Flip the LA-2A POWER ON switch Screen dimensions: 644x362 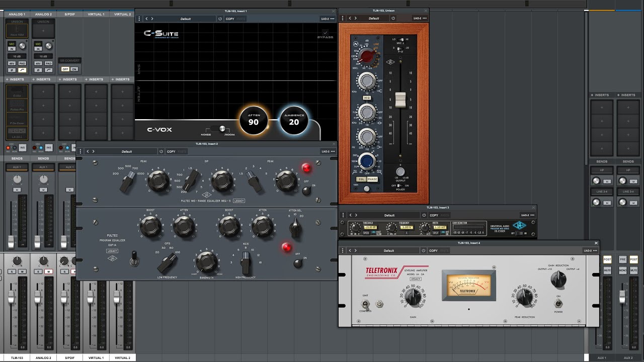558,304
